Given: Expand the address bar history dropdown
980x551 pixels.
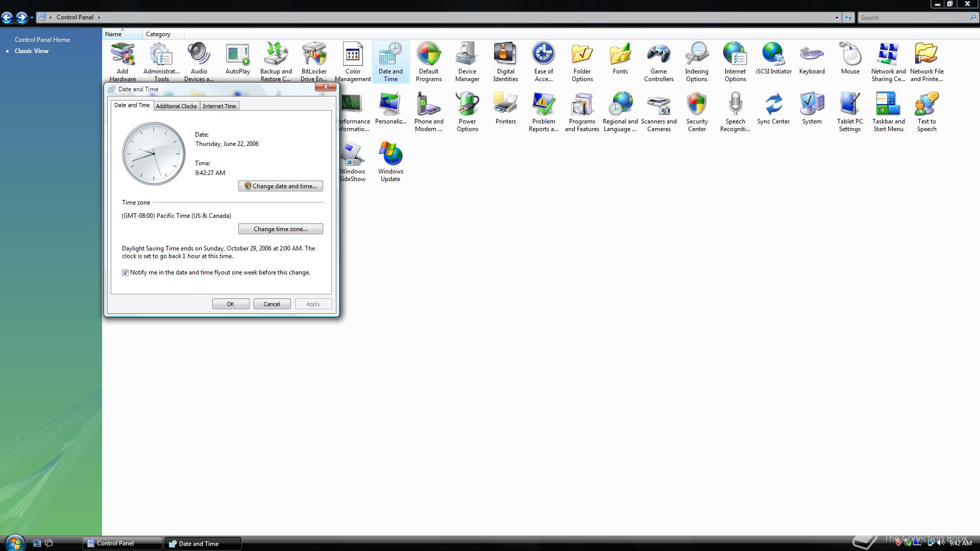Looking at the screenshot, I should 837,18.
